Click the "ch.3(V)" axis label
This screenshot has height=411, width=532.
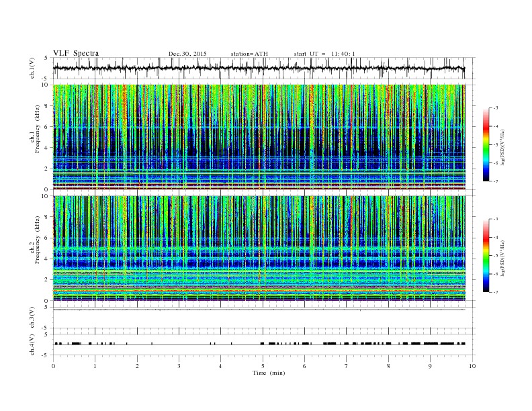tap(32, 318)
